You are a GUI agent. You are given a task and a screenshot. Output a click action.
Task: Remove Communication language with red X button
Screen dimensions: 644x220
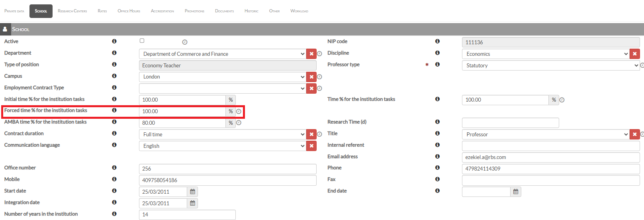coord(311,146)
